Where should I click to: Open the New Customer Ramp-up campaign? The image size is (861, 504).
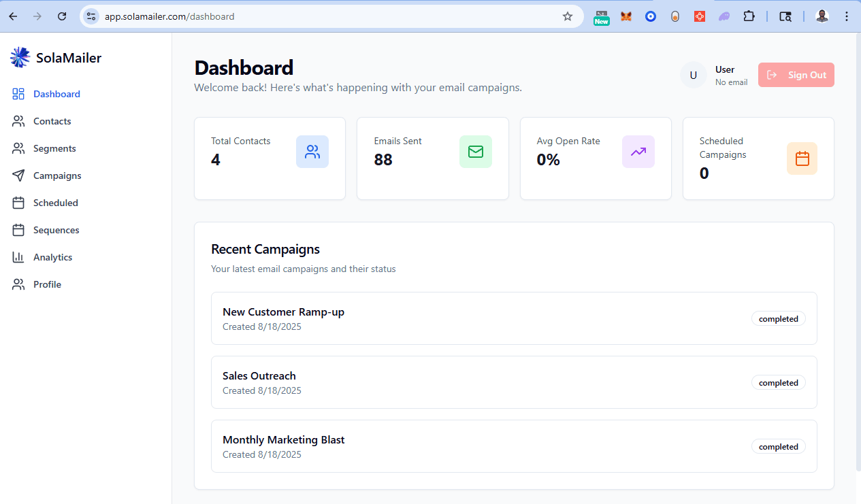(283, 312)
